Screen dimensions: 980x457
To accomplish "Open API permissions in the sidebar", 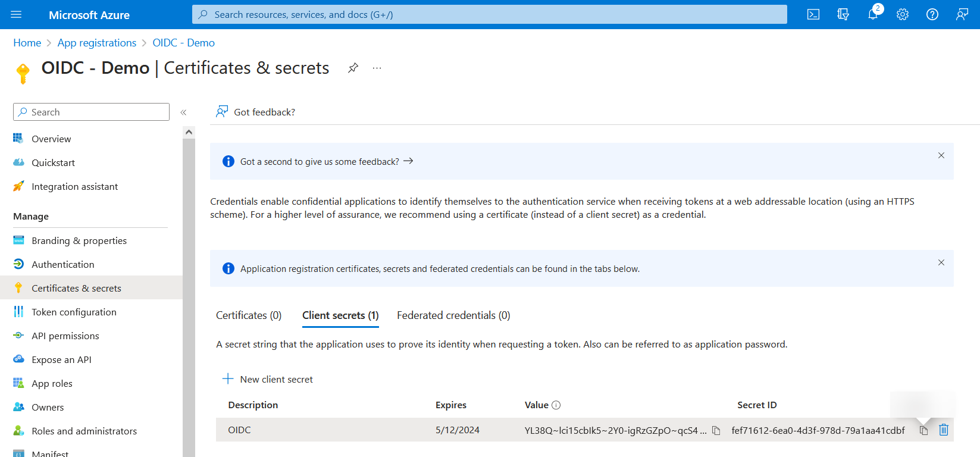I will pos(65,336).
